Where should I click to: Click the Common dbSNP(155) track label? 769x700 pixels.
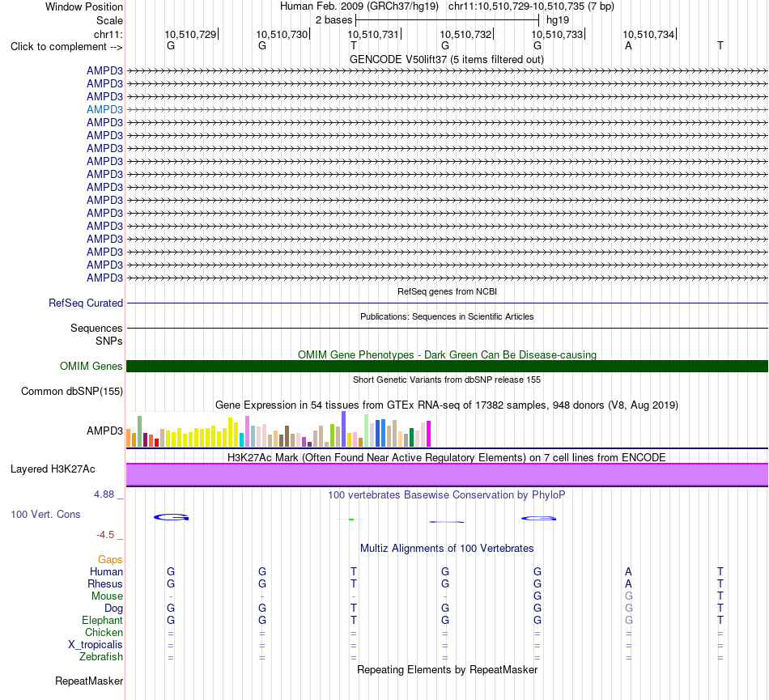[x=71, y=391]
